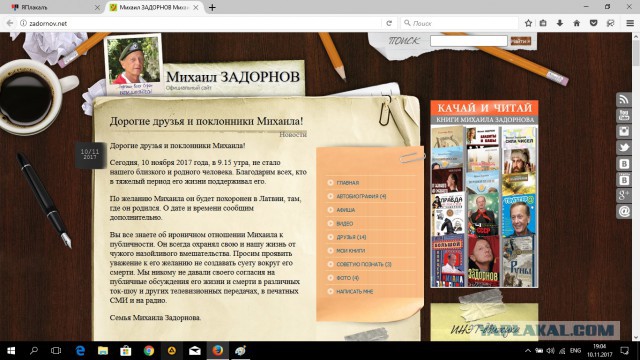Launch Google Chrome from the taskbar
This screenshot has height=360, width=640.
click(149, 351)
